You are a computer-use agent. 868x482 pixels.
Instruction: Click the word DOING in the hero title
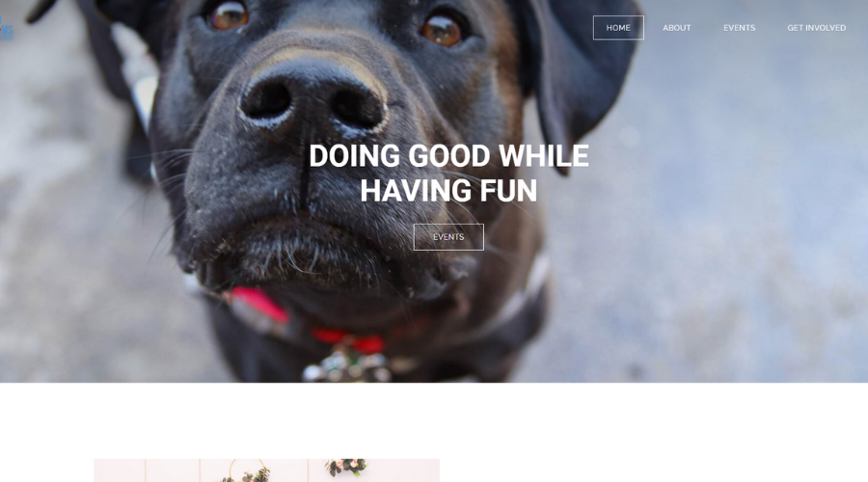pyautogui.click(x=354, y=156)
